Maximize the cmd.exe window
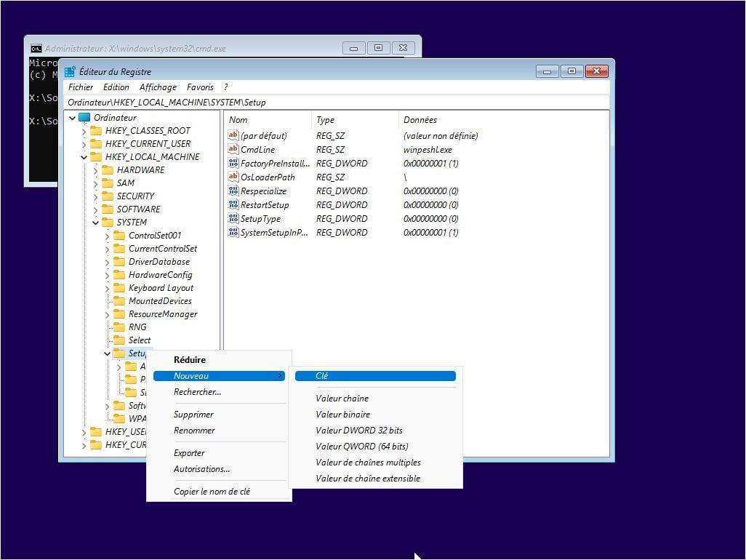This screenshot has height=560, width=746. pyautogui.click(x=378, y=48)
